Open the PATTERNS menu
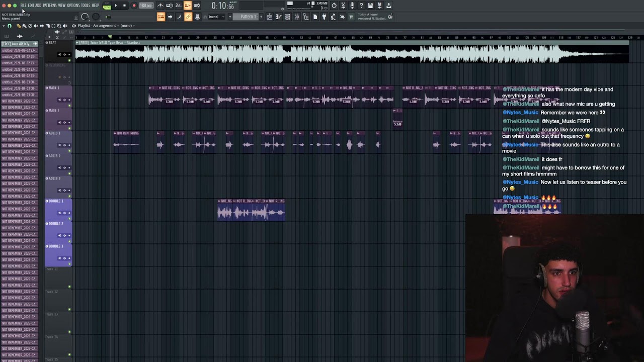Image resolution: width=644 pixels, height=362 pixels. click(50, 6)
